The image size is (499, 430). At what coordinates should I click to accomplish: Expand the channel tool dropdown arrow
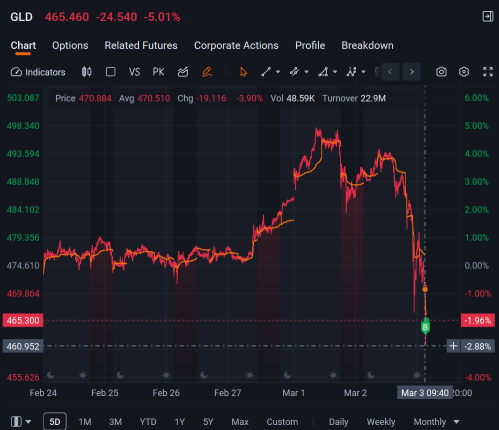(x=306, y=72)
